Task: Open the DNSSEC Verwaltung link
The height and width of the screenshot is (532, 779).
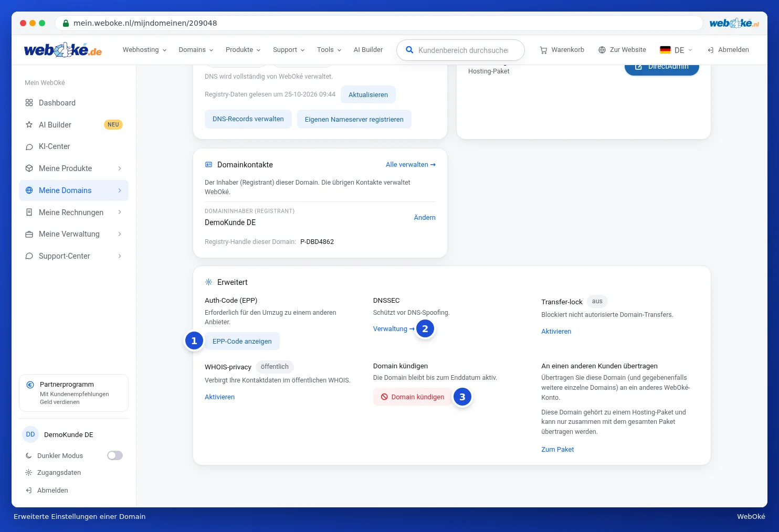Action: pos(394,329)
